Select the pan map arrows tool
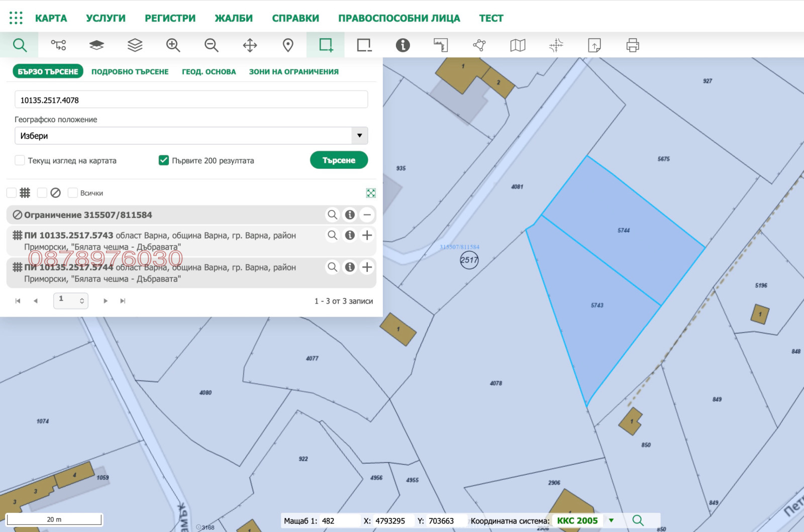The image size is (804, 532). tap(250, 45)
